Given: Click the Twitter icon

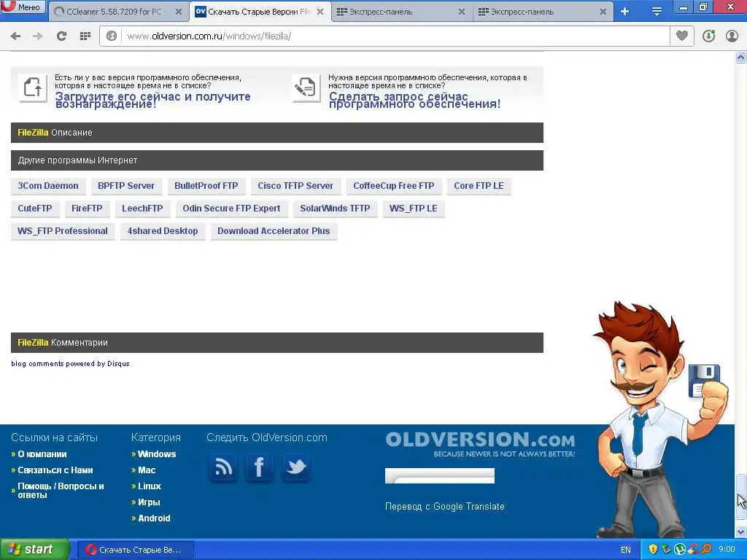Looking at the screenshot, I should pyautogui.click(x=296, y=467).
